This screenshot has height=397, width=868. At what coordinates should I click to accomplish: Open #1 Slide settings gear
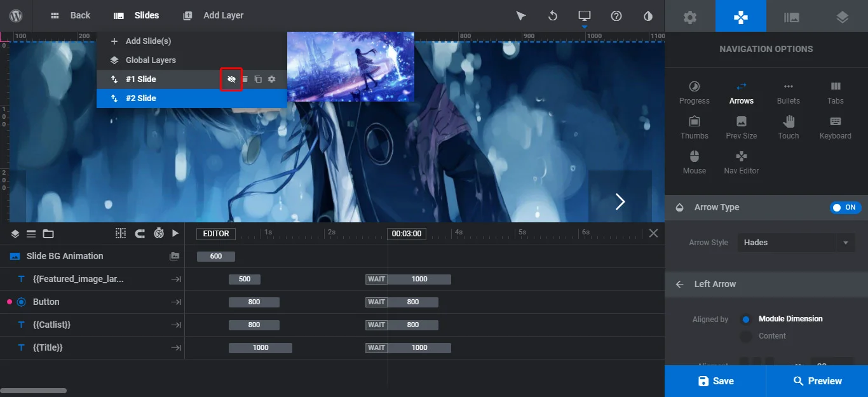[271, 79]
